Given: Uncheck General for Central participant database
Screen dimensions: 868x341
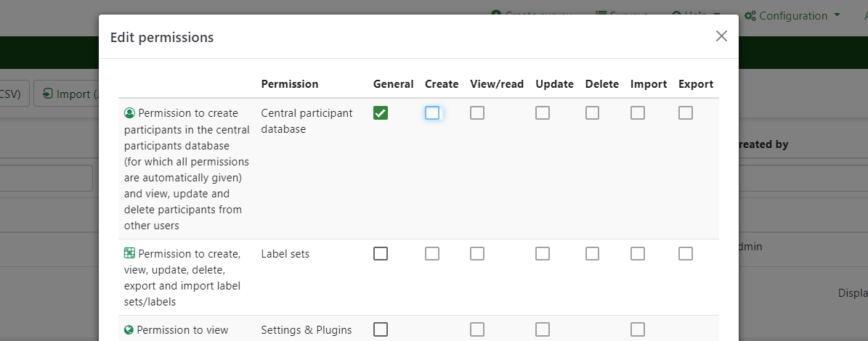Looking at the screenshot, I should pos(381,113).
